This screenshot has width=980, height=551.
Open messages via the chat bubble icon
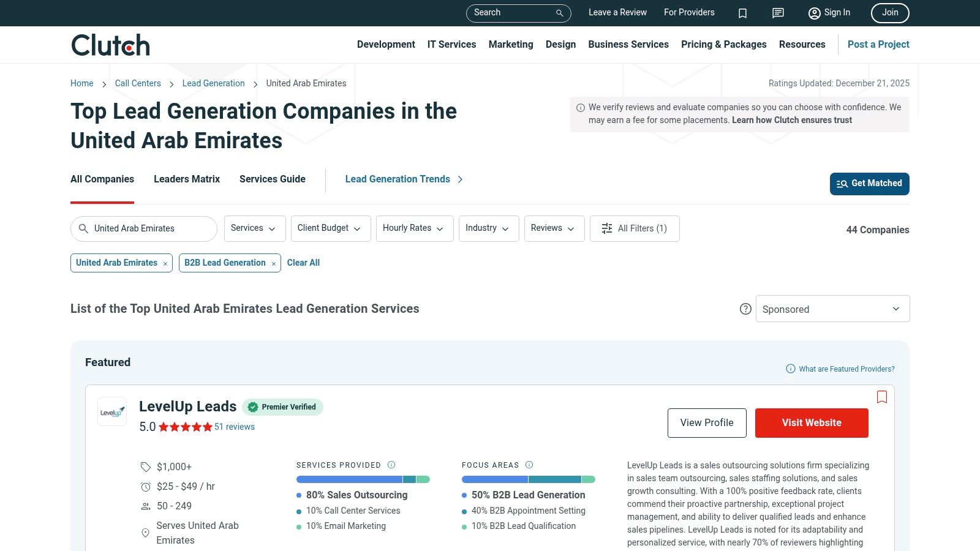click(x=777, y=13)
